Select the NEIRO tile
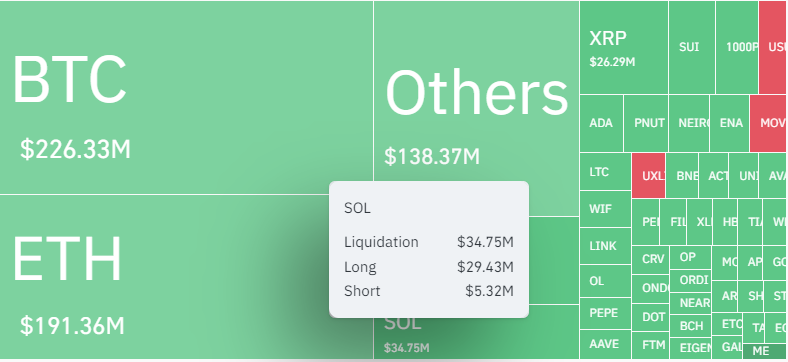 click(689, 123)
